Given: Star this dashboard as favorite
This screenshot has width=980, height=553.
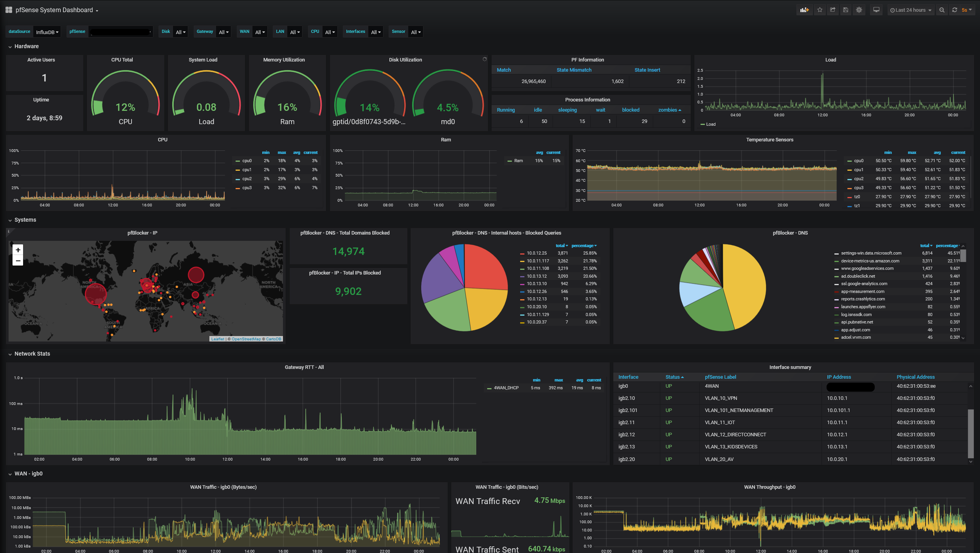Looking at the screenshot, I should click(820, 10).
